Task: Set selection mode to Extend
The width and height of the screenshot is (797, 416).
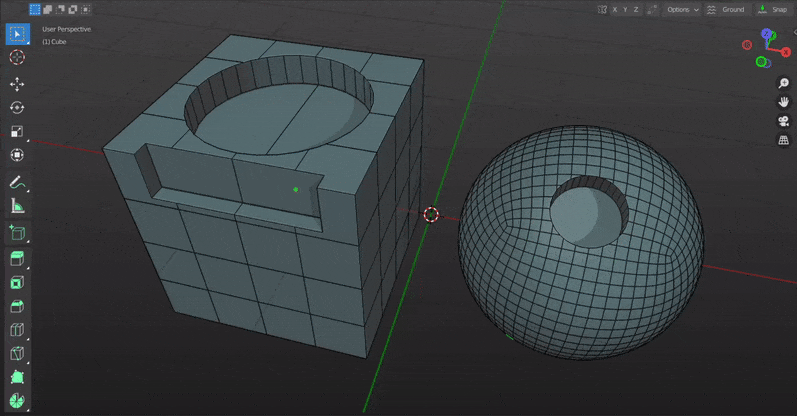Action: pyautogui.click(x=48, y=9)
